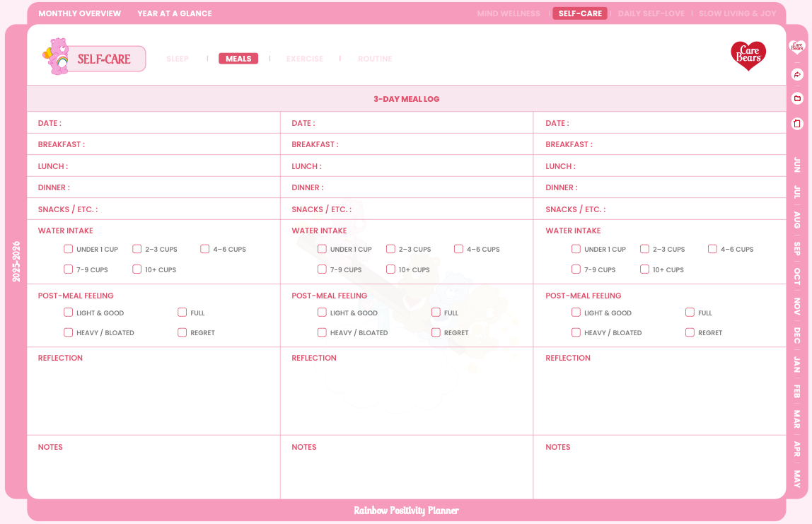Select the top Self-Care section tab
Screen dimensions: 812x524
[x=580, y=13]
